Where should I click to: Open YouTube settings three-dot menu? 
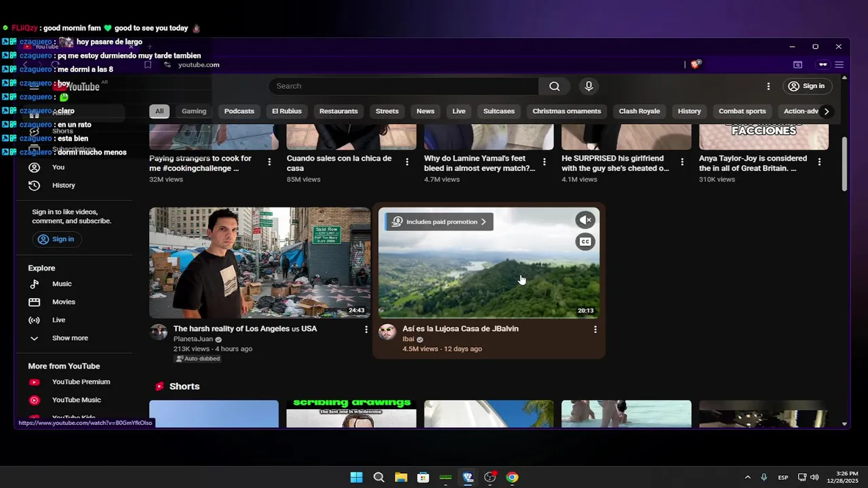[768, 86]
